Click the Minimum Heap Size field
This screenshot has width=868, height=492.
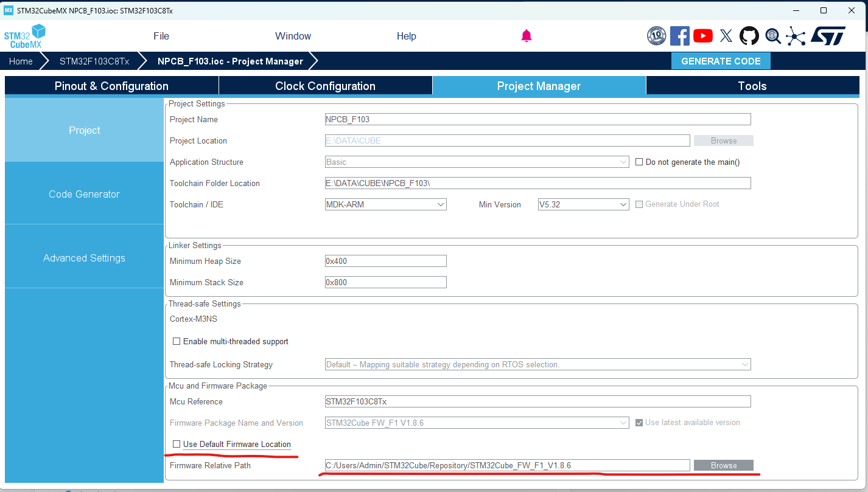385,262
